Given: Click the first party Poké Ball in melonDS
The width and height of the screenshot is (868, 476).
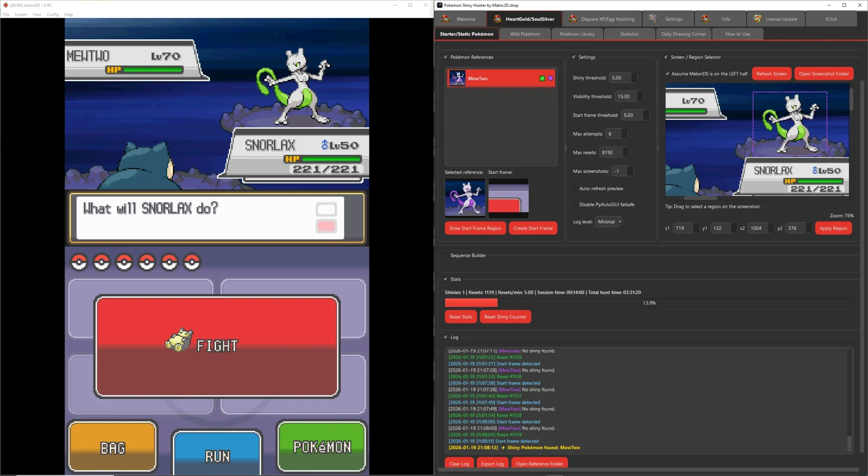Looking at the screenshot, I should tap(79, 262).
